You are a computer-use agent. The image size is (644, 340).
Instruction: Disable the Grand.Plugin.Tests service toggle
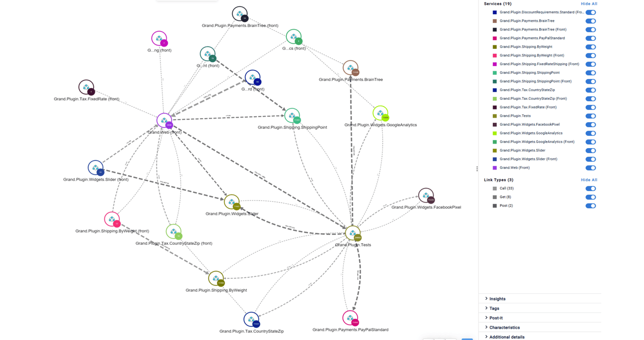[591, 116]
